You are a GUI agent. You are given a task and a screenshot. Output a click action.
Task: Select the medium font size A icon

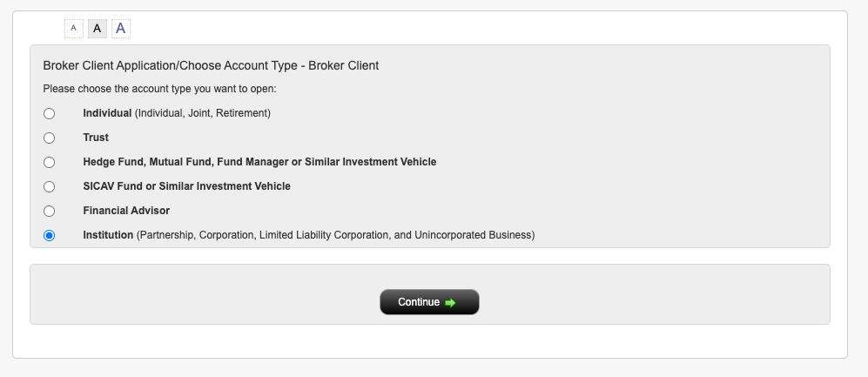coord(98,29)
